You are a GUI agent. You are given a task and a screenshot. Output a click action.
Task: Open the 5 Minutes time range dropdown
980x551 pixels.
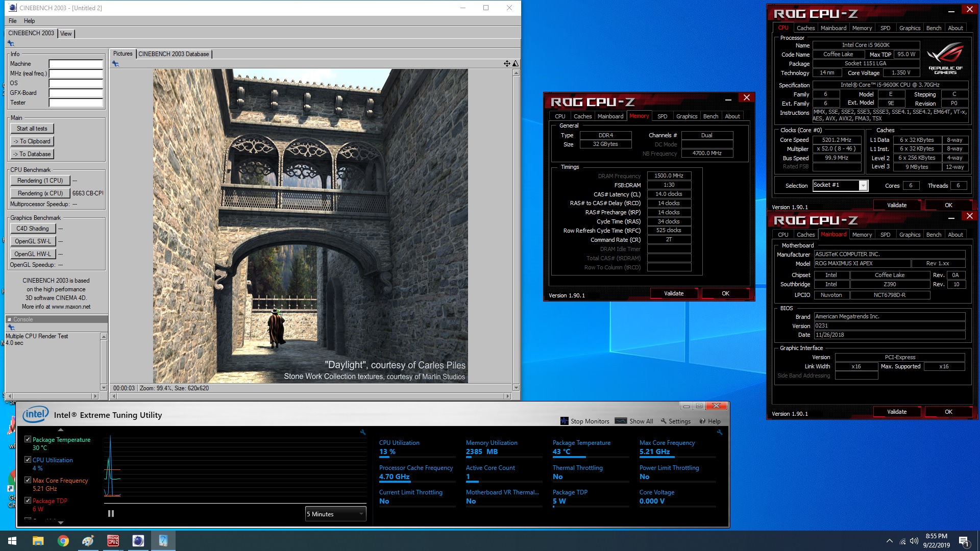tap(335, 514)
